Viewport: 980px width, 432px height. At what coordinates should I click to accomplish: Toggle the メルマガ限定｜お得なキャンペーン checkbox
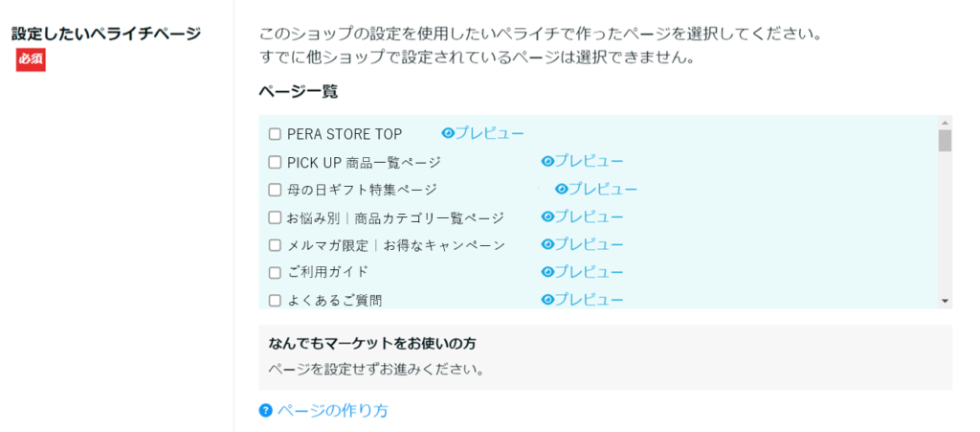pyautogui.click(x=275, y=245)
